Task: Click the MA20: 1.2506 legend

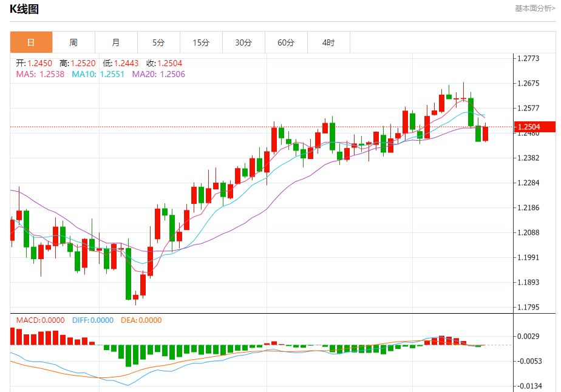Action: click(158, 75)
